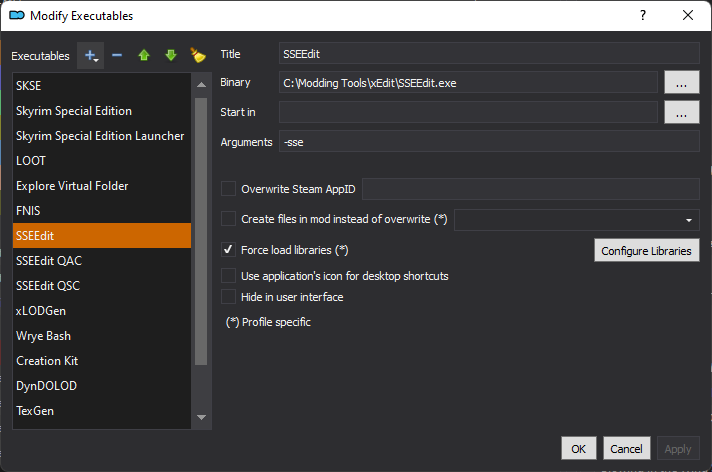This screenshot has width=712, height=472.
Task: Click the Apply button
Action: click(678, 448)
